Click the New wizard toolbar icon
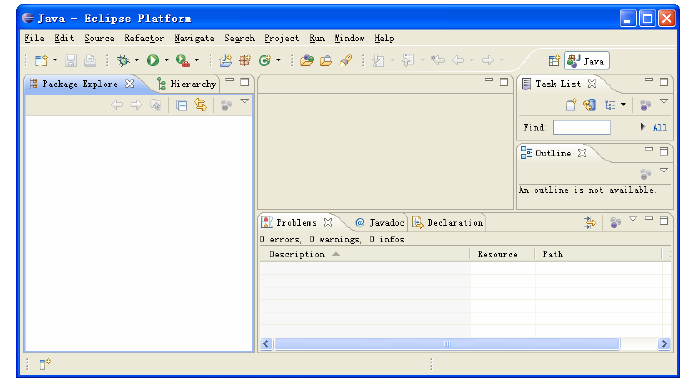The height and width of the screenshot is (382, 686). 42,60
